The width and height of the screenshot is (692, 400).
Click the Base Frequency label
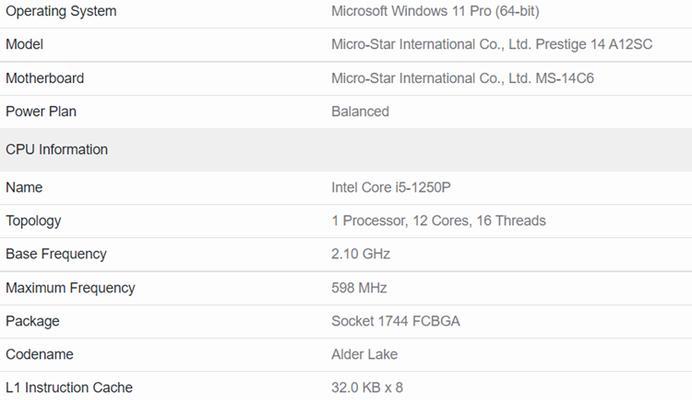[x=56, y=254]
